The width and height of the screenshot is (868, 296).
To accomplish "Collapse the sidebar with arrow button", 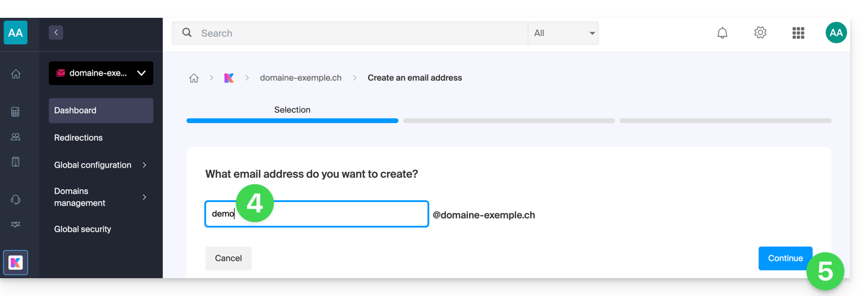I will tap(56, 33).
